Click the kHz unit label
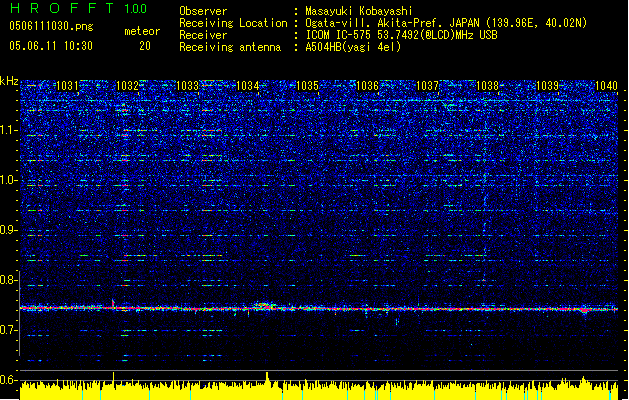The image size is (629, 400). [9, 81]
